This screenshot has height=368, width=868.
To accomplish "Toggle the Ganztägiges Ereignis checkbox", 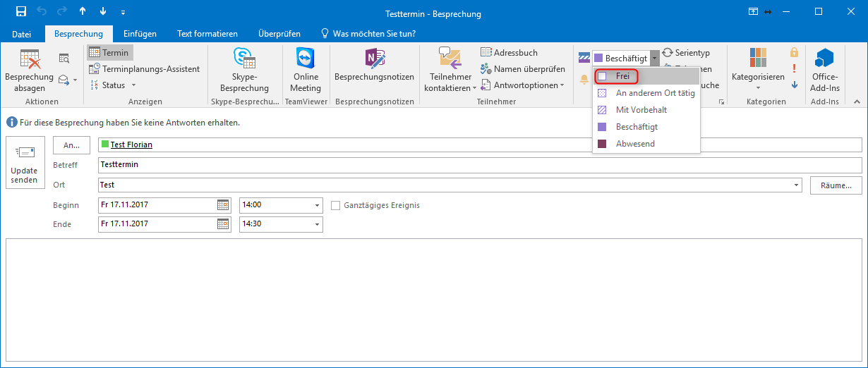I will pos(336,205).
